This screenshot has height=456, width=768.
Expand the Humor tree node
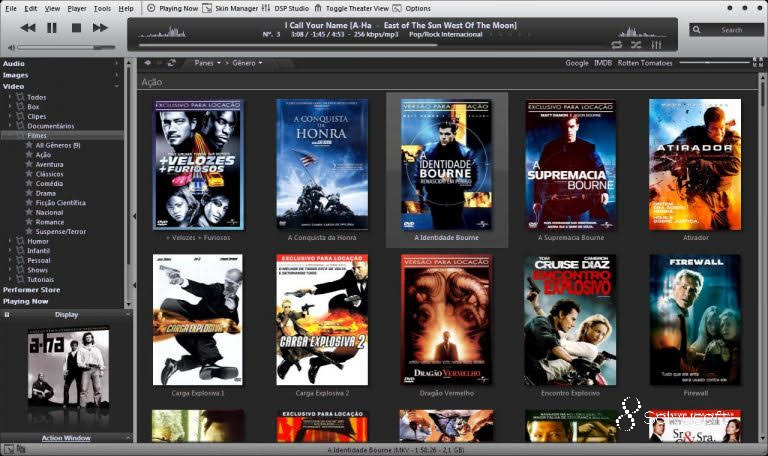click(x=10, y=241)
